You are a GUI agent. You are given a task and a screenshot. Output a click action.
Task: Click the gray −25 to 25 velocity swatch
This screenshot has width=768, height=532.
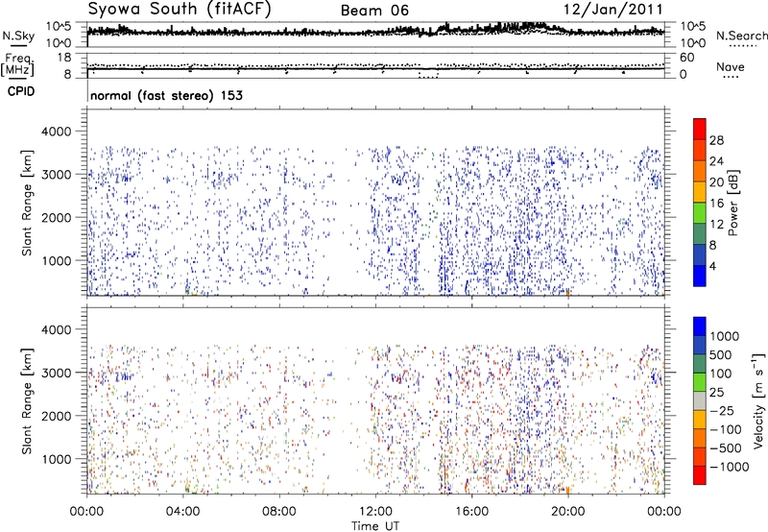700,400
